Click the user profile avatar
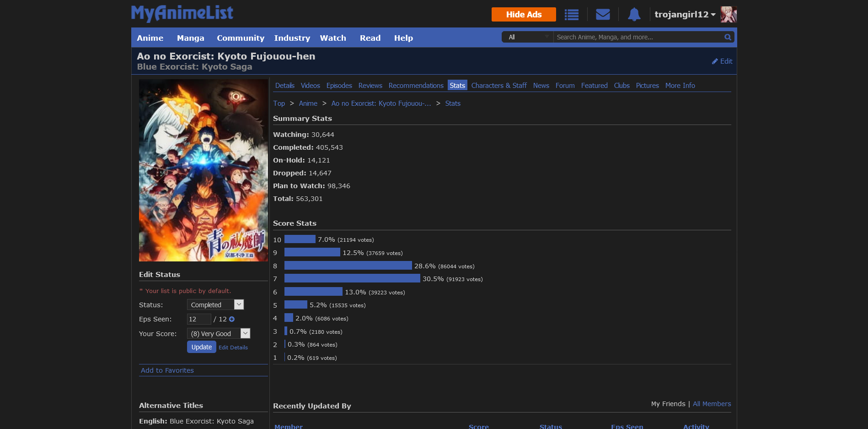Screen dimensions: 868x429 (729, 15)
